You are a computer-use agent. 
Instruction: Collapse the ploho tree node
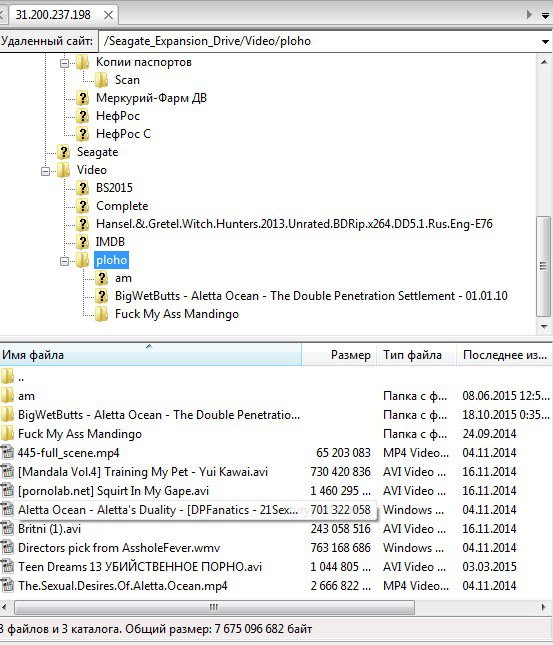tap(64, 261)
